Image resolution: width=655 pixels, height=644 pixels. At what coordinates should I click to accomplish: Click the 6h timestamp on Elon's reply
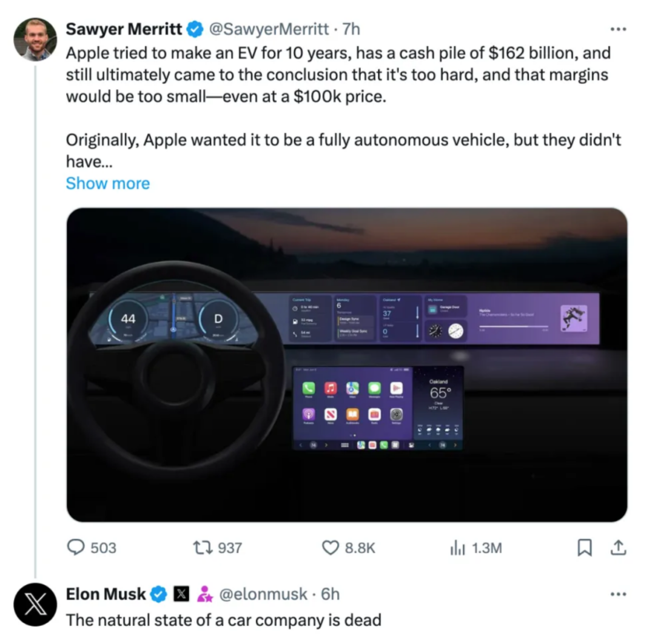330,594
